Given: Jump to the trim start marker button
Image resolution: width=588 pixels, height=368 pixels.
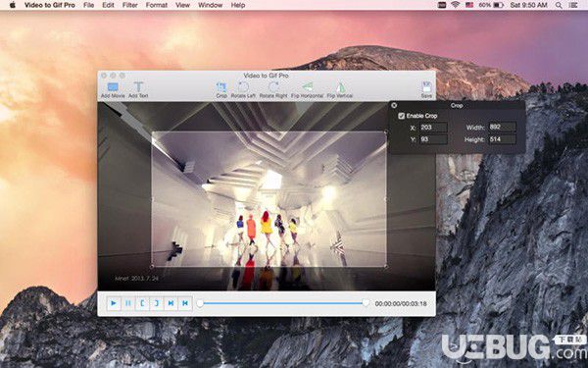Looking at the screenshot, I should click(171, 303).
